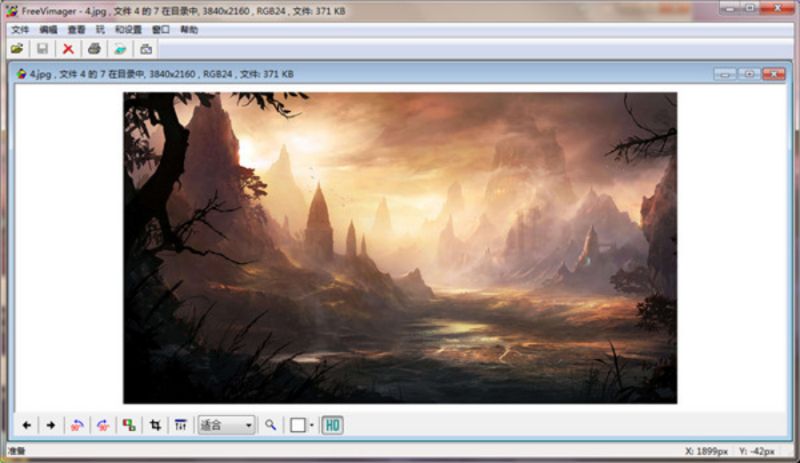This screenshot has width=800, height=463.
Task: Rotate the image 90° counterclockwise
Action: click(77, 425)
